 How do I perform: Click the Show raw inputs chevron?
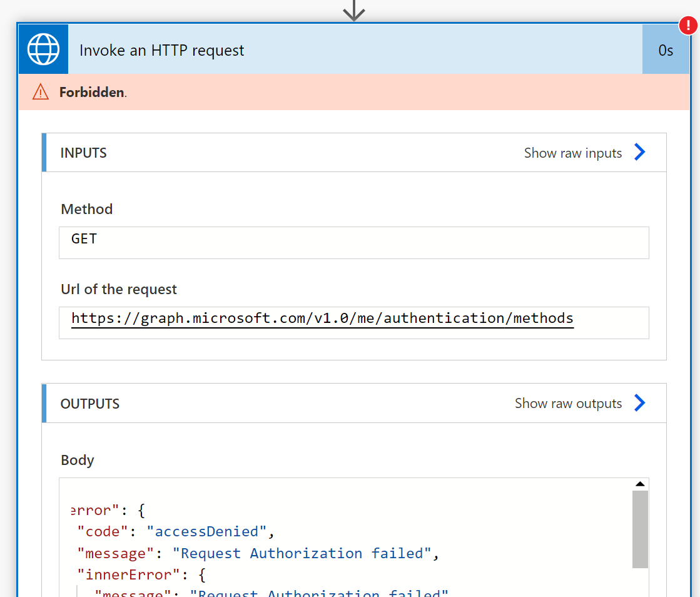click(x=640, y=152)
